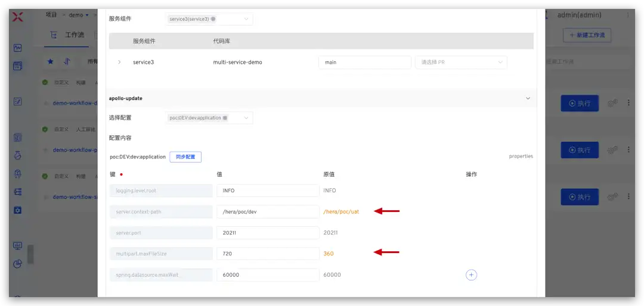Click the 720 value input field

pos(268,254)
